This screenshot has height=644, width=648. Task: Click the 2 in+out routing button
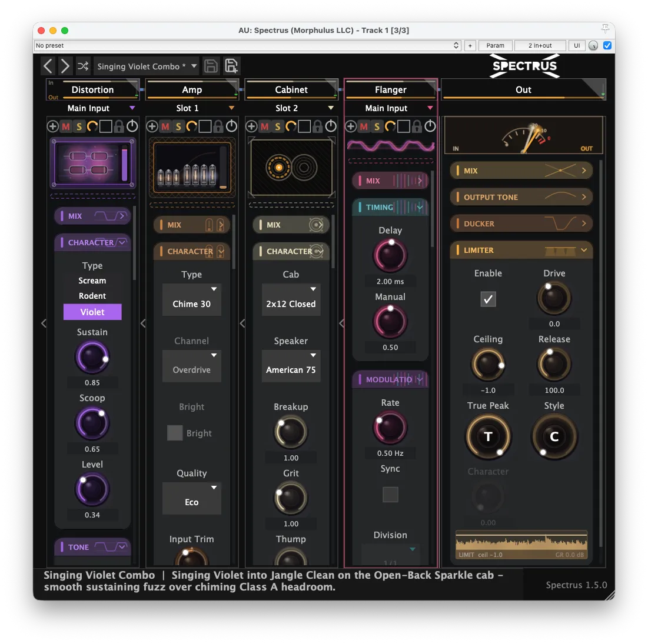[x=540, y=45]
